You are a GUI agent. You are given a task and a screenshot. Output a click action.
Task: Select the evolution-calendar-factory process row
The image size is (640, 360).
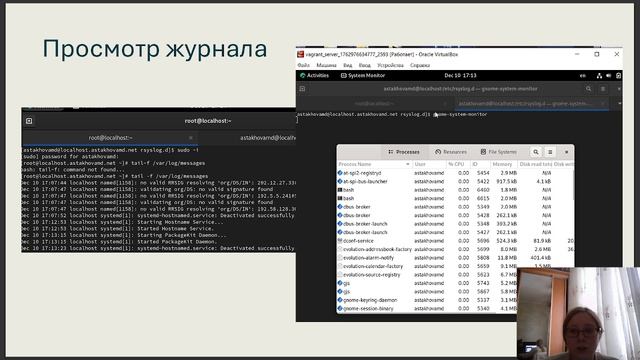click(455, 266)
